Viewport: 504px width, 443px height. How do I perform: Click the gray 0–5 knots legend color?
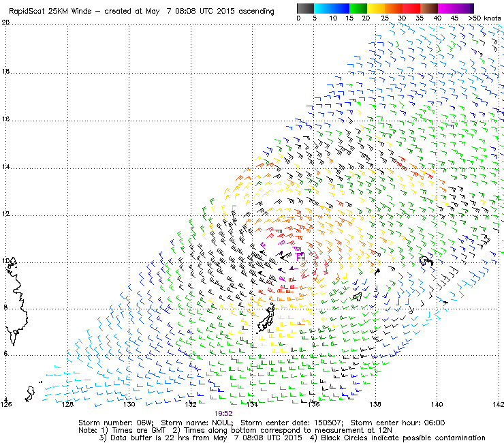pos(305,8)
